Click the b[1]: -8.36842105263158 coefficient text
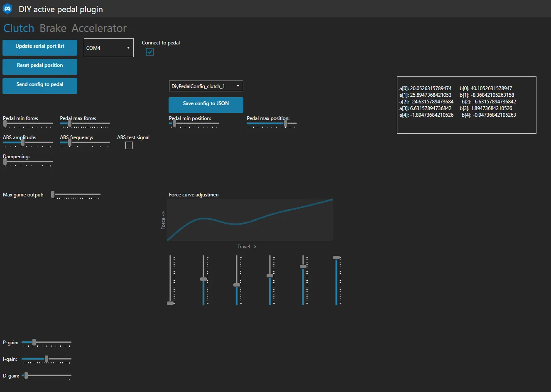Image resolution: width=551 pixels, height=392 pixels. pyautogui.click(x=487, y=95)
